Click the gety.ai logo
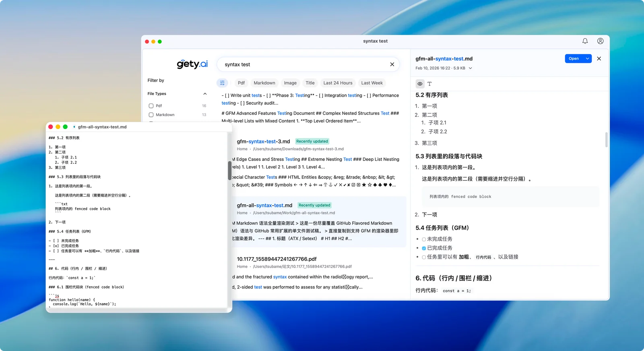644x351 pixels. 192,64
